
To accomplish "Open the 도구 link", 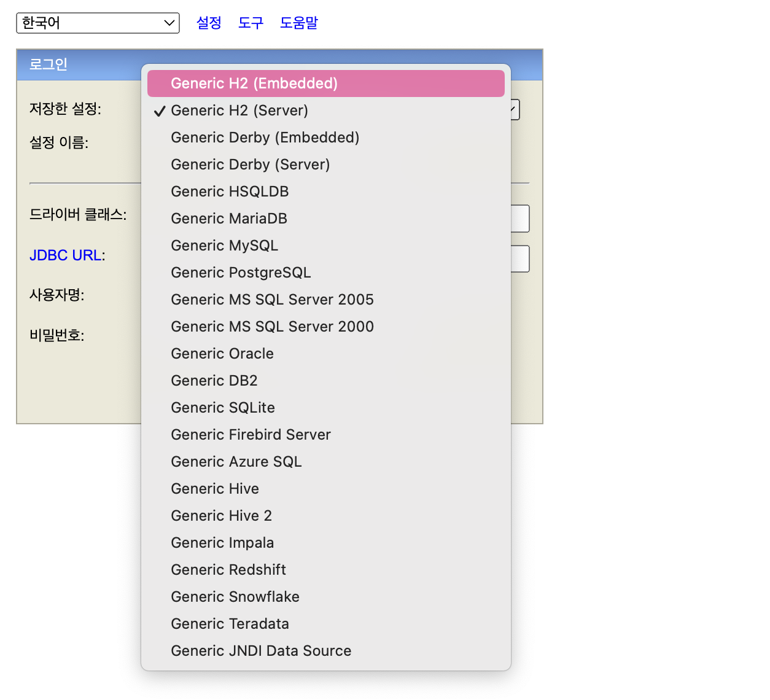I will 251,23.
